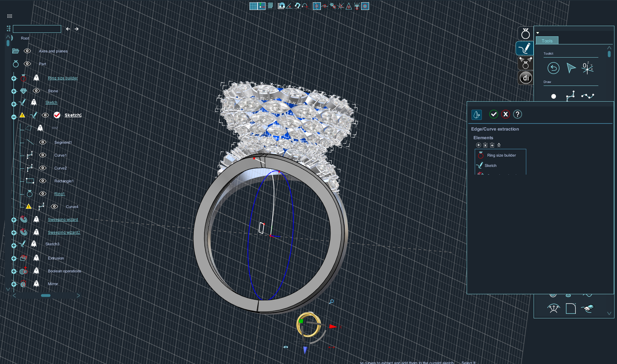617x364 pixels.
Task: Expand the Boolean operations node
Action: 14,271
